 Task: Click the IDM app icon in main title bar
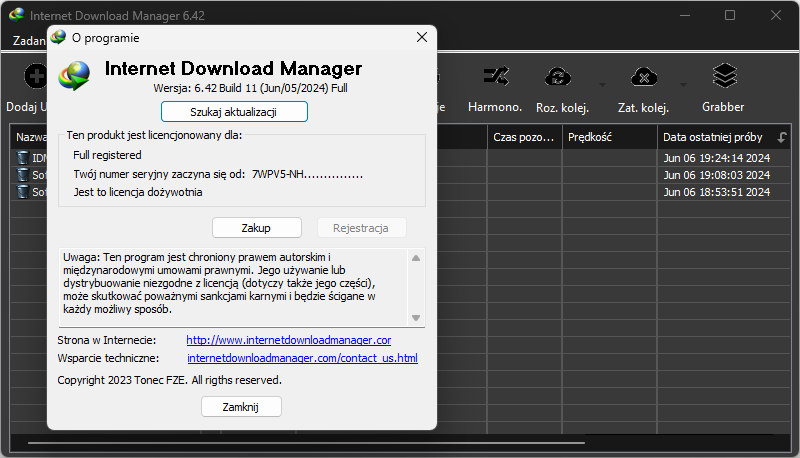(x=16, y=15)
